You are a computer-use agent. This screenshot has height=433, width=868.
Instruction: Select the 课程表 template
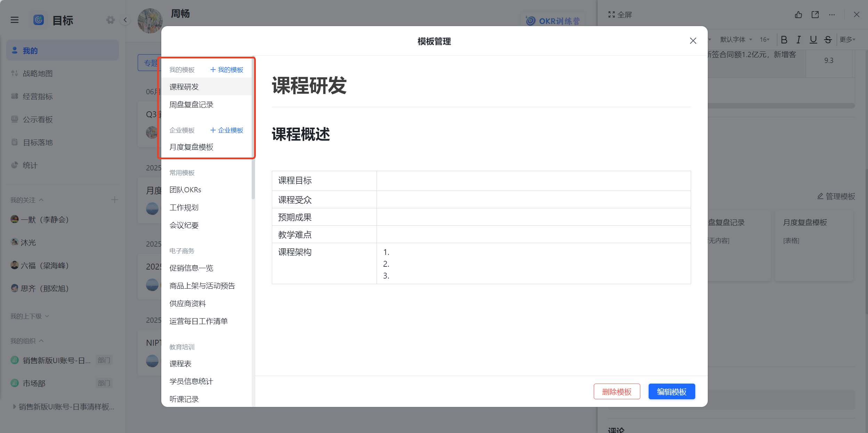(x=207, y=363)
